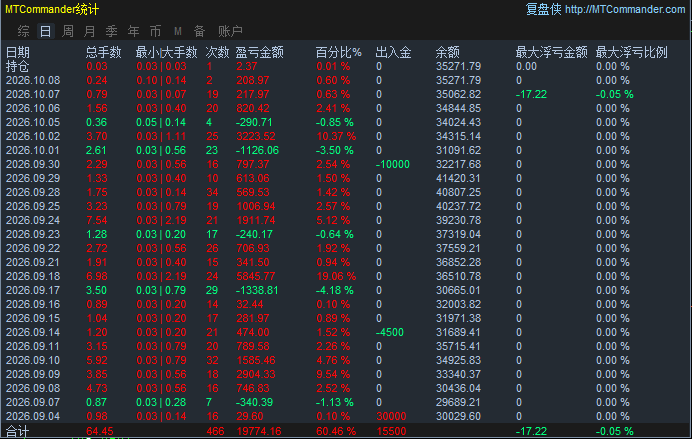The height and width of the screenshot is (439, 692).
Task: Select the 2026.09.07 date row
Action: 33,402
